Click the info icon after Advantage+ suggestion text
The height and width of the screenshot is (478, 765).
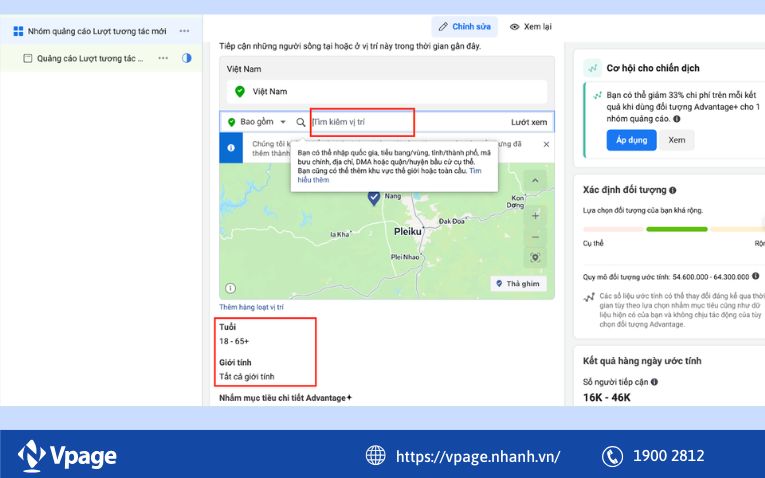677,119
